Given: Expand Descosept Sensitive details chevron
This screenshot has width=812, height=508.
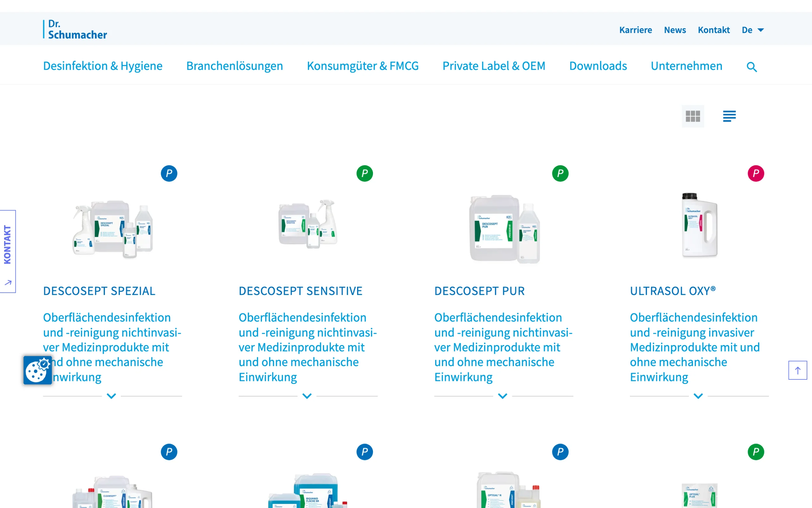Looking at the screenshot, I should point(307,396).
